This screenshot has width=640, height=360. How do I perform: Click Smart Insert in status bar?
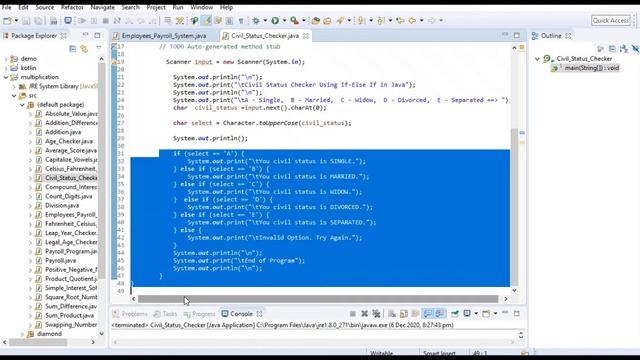[439, 353]
